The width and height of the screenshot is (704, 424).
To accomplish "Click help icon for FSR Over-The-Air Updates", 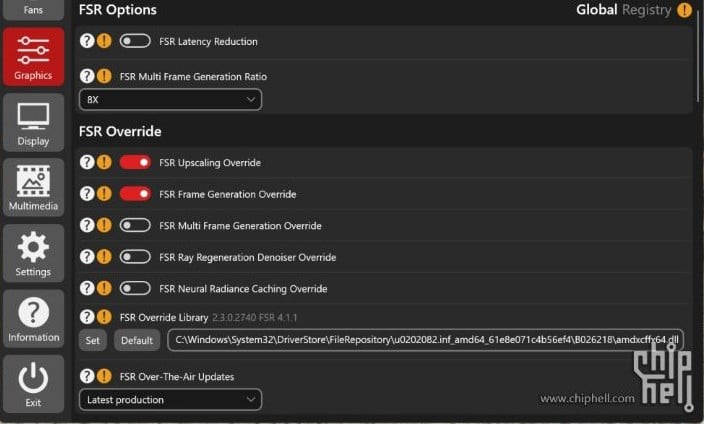I will pyautogui.click(x=87, y=376).
